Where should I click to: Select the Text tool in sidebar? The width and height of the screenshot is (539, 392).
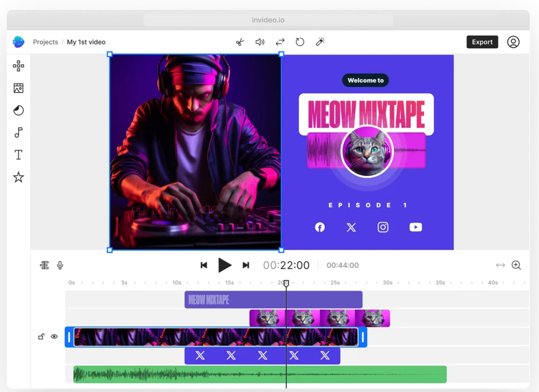[x=19, y=155]
